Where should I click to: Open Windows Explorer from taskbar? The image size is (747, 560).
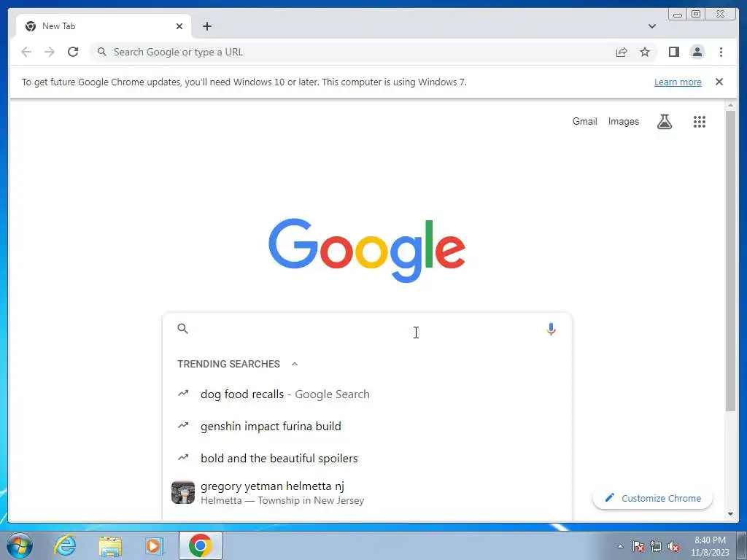110,545
